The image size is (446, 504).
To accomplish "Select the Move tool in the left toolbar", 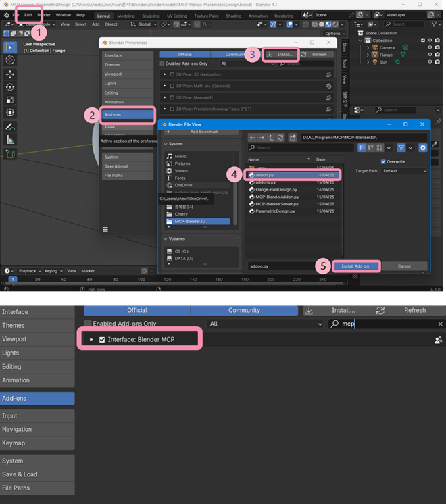I will pyautogui.click(x=10, y=74).
